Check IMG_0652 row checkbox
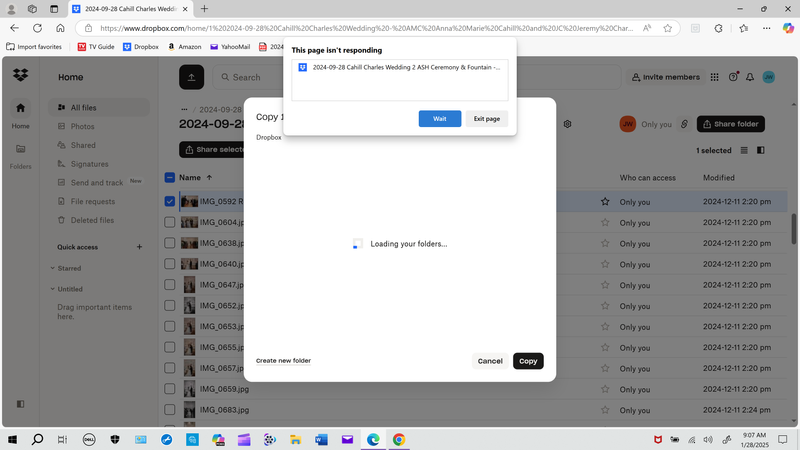 click(x=170, y=306)
